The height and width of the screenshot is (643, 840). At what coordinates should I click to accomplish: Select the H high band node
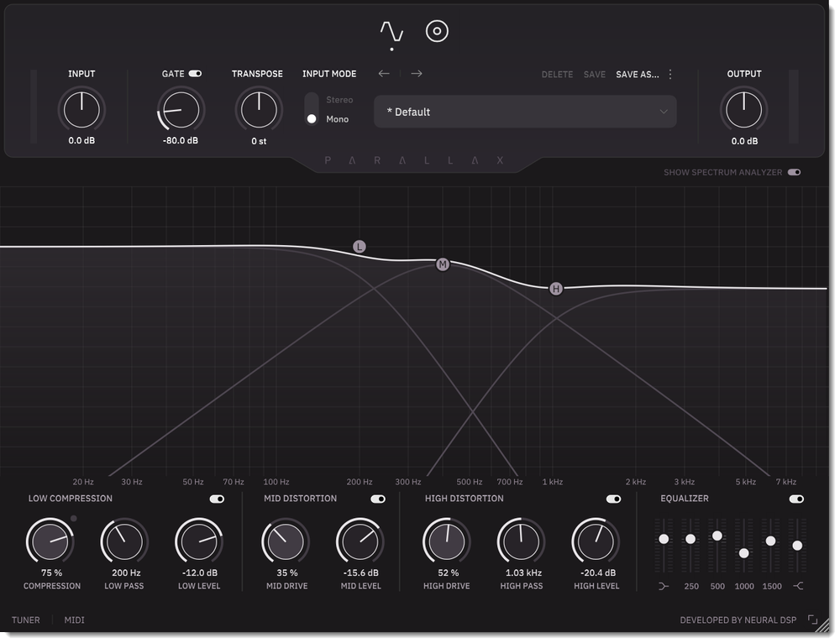coord(556,289)
